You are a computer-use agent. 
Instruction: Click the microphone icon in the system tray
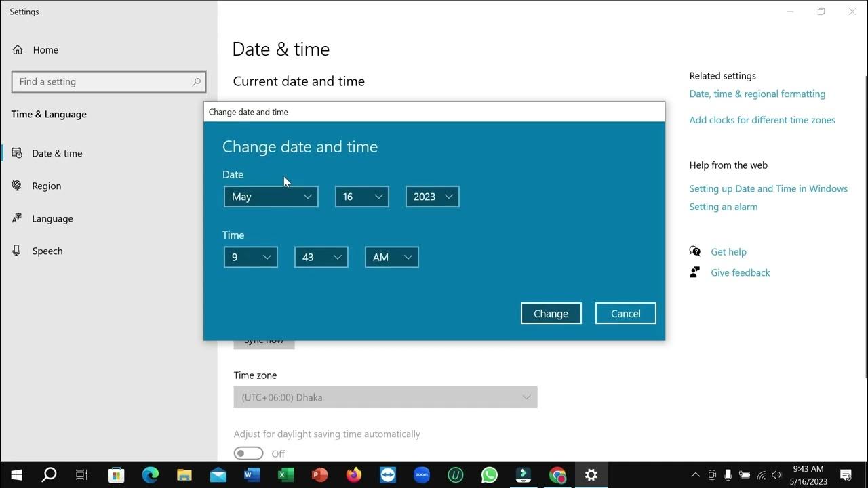pos(728,475)
